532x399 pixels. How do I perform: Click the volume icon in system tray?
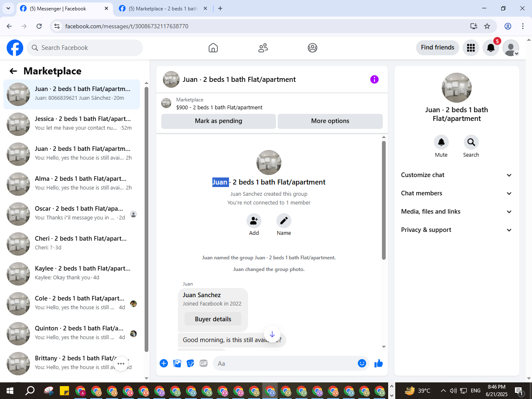[x=453, y=391]
